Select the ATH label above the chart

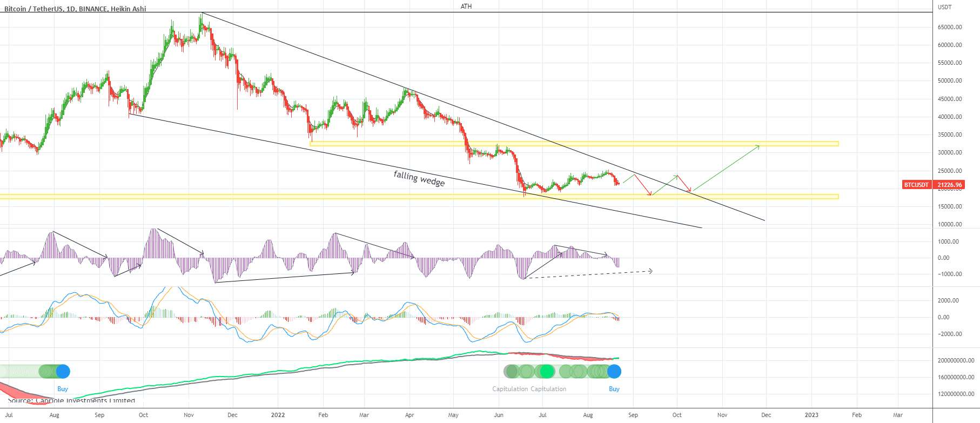tap(466, 6)
